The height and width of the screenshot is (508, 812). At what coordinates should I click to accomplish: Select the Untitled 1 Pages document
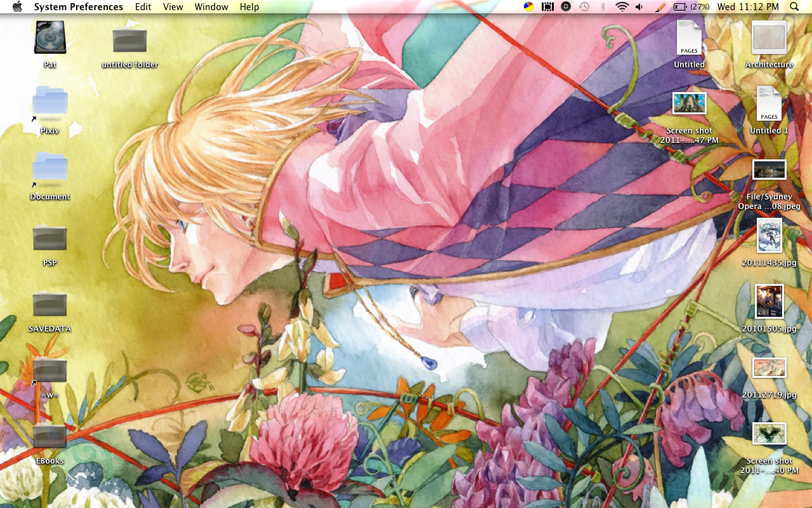click(x=769, y=104)
